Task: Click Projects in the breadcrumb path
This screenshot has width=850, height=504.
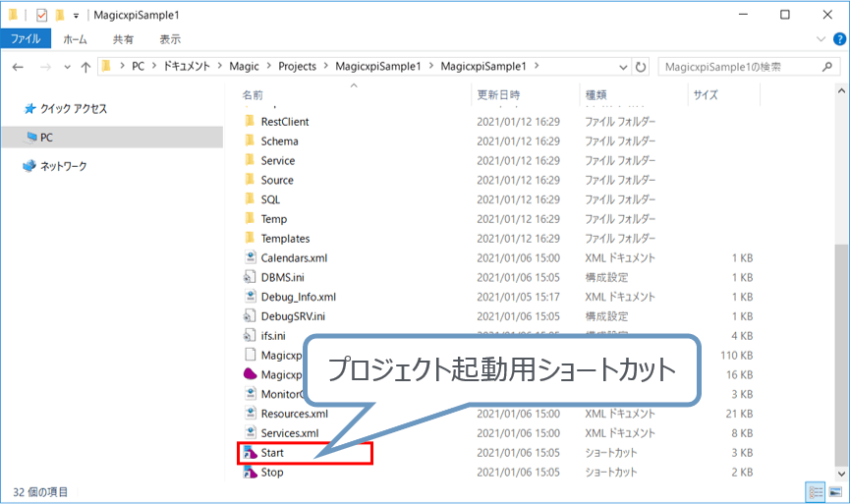Action: [x=297, y=66]
